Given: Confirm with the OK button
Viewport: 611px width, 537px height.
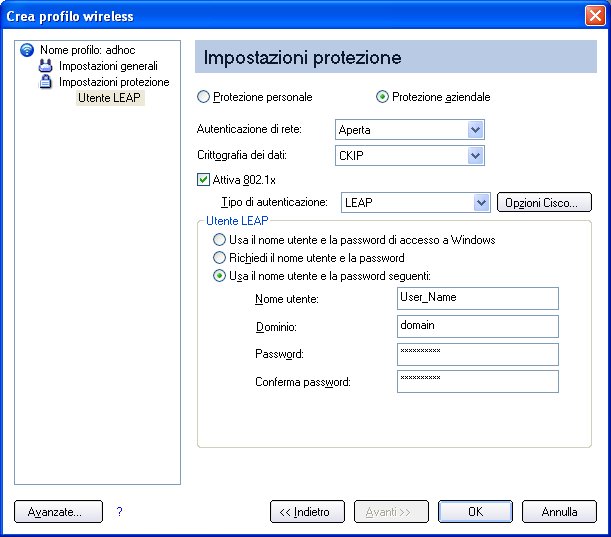Looking at the screenshot, I should (x=475, y=512).
